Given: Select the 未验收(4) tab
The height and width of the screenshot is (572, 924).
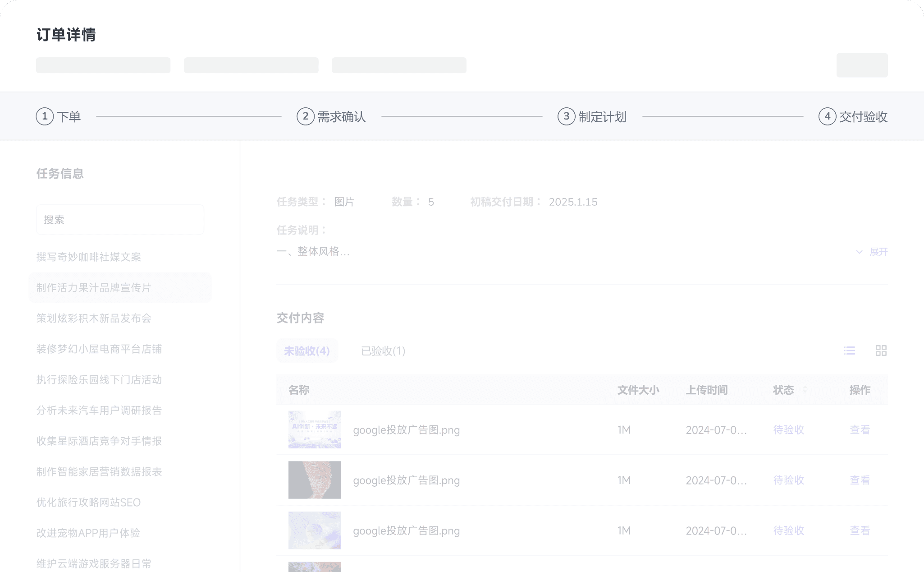Looking at the screenshot, I should [x=307, y=351].
